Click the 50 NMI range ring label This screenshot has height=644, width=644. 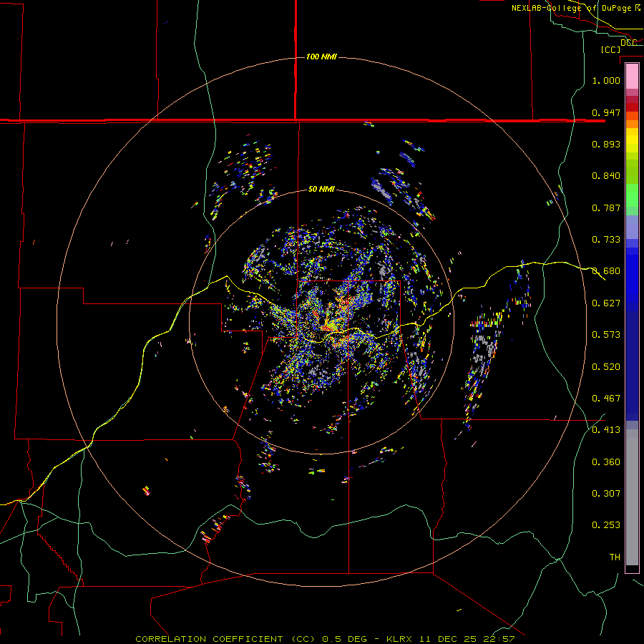point(321,189)
